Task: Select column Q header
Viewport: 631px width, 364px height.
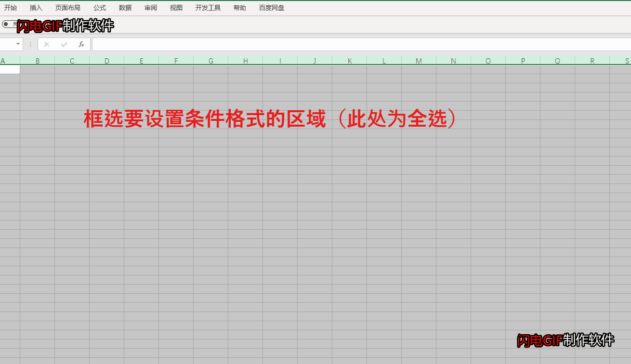Action: [558, 61]
